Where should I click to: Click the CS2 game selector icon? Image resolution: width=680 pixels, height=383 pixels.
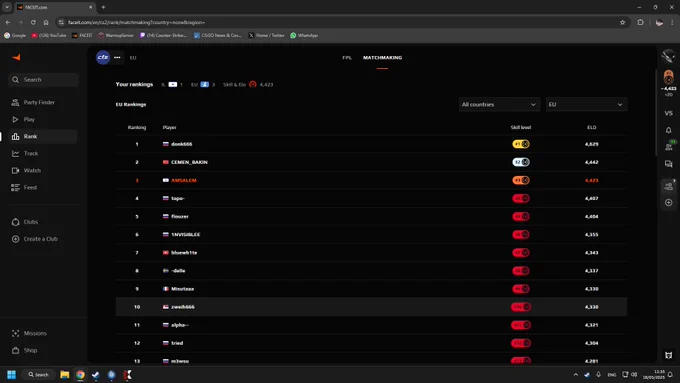103,57
